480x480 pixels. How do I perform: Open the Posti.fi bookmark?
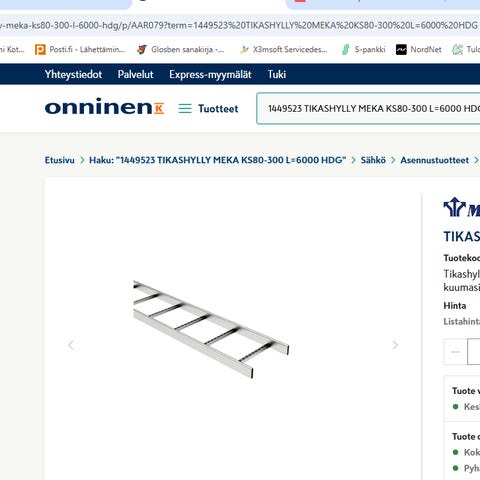pos(80,50)
